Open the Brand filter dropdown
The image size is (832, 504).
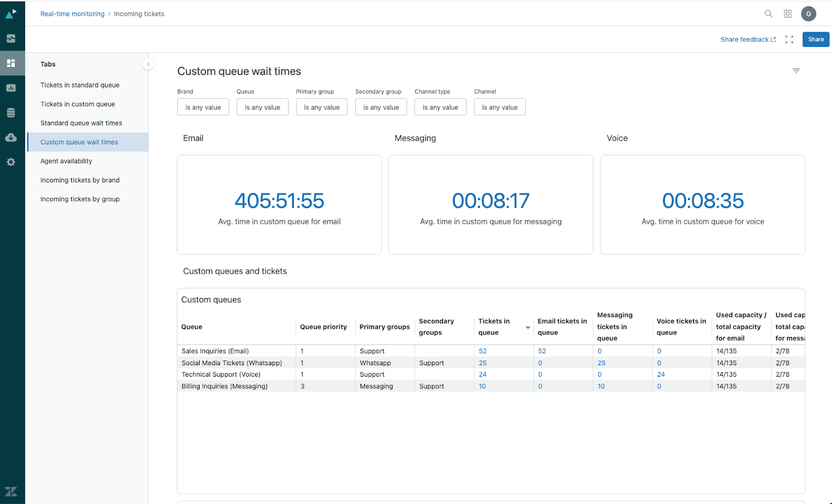[203, 108]
